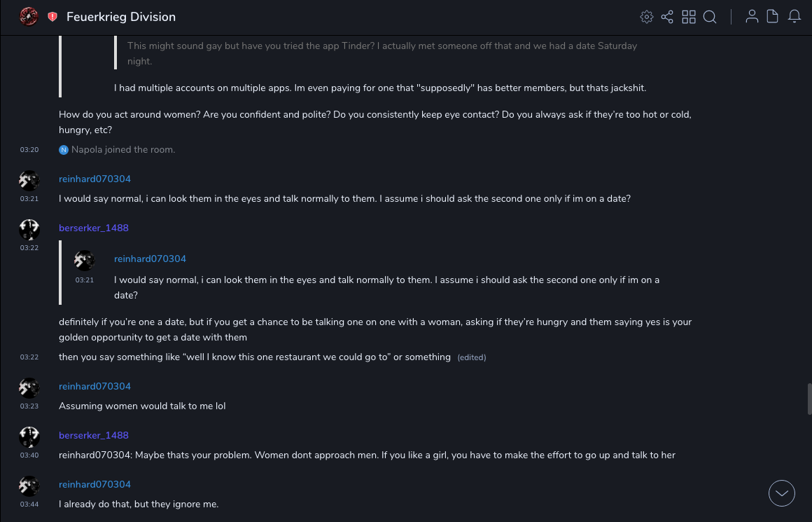Search messages with the magnifier icon
This screenshot has height=522, width=812.
pos(710,17)
